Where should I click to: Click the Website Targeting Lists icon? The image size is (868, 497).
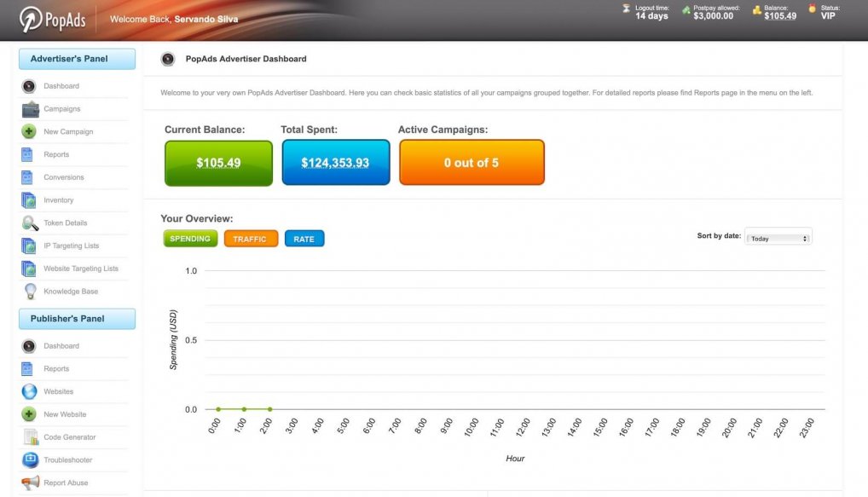pos(29,269)
